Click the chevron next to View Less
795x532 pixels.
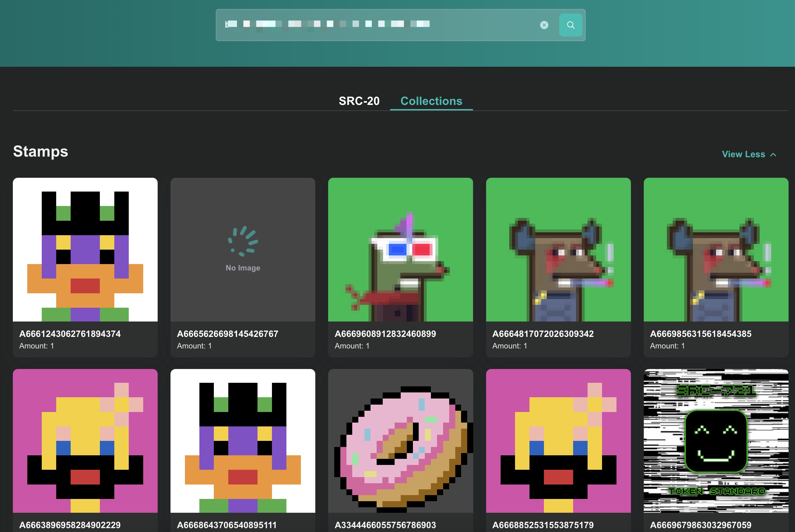tap(773, 155)
